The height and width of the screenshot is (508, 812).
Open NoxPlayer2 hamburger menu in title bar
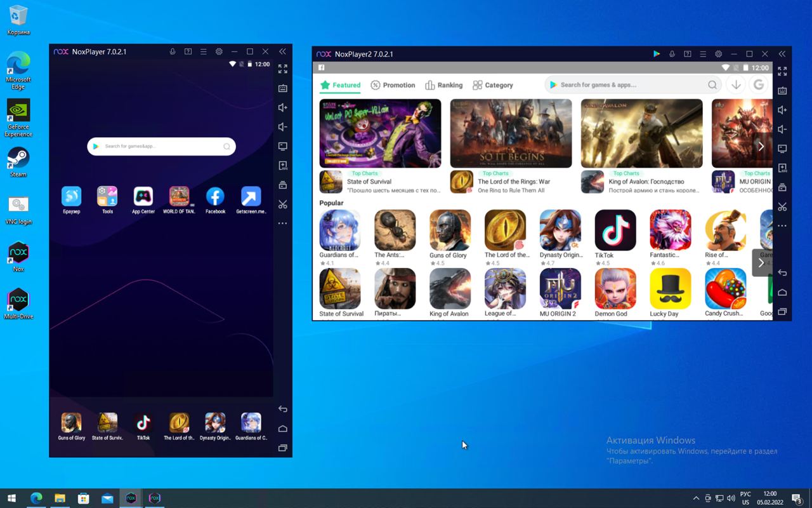coord(703,54)
